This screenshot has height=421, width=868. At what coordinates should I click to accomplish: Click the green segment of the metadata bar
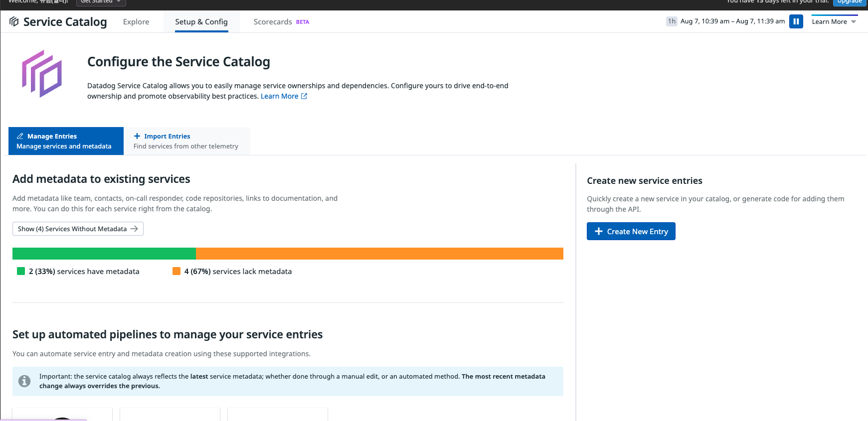104,254
